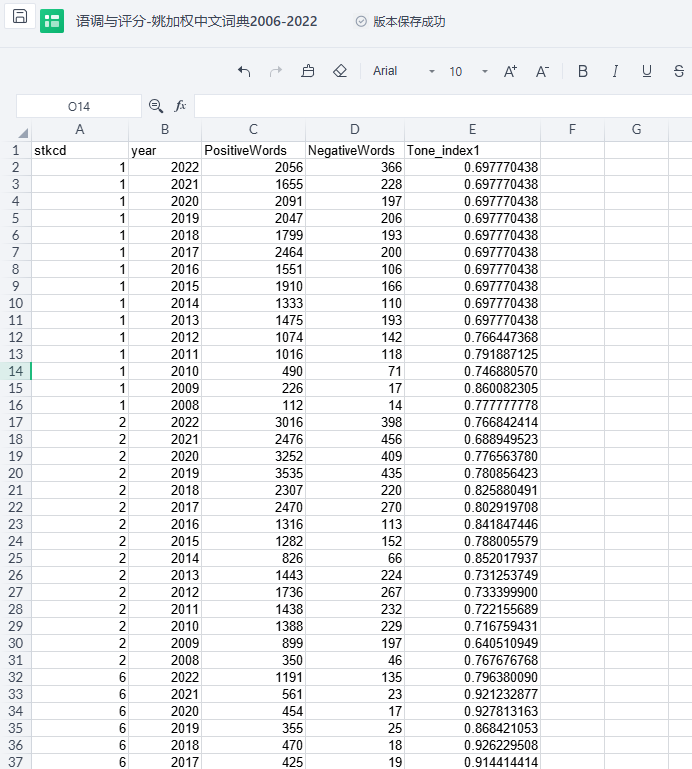Image resolution: width=692 pixels, height=769 pixels.
Task: Click the clear formatting eraser icon
Action: click(x=339, y=71)
